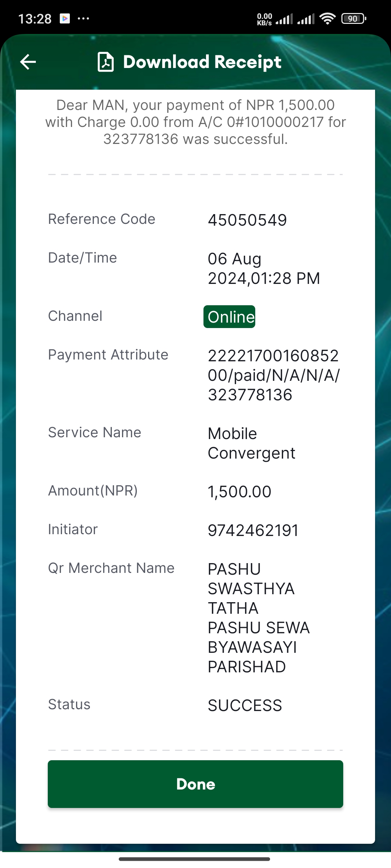Tap the payment confirmation message text
The width and height of the screenshot is (391, 868).
coord(195,122)
